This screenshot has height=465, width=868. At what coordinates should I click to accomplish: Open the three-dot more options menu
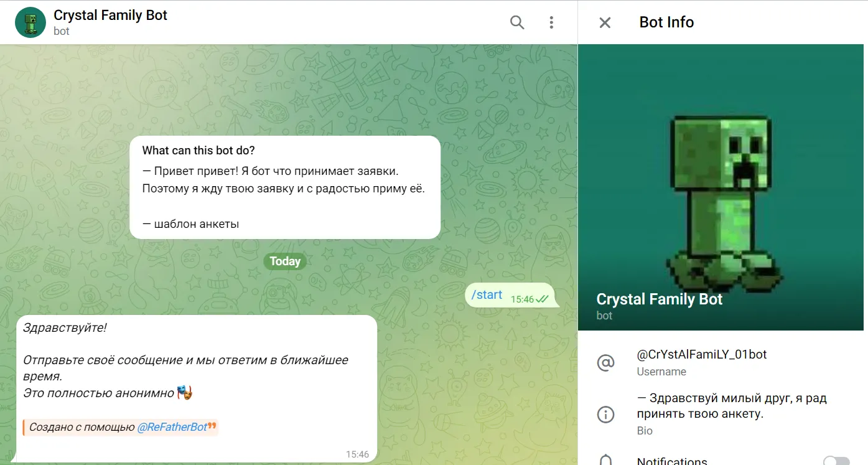(x=551, y=22)
